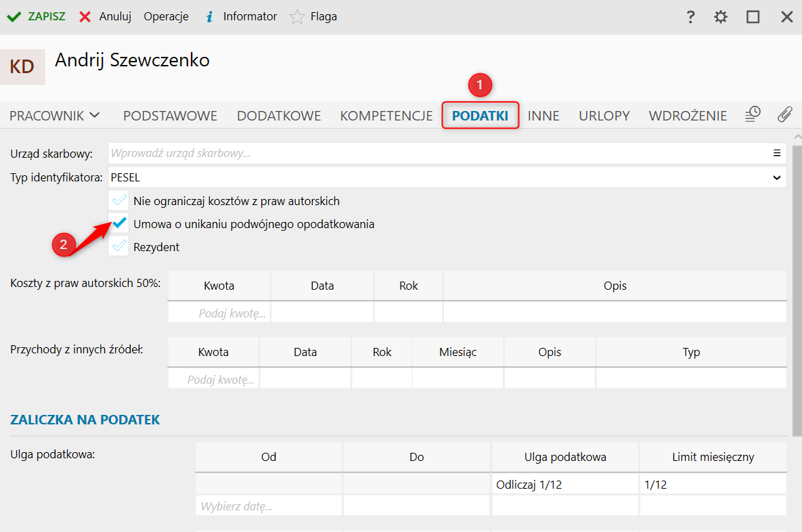Switch to the URLOPY tab
The width and height of the screenshot is (802, 532).
pyautogui.click(x=604, y=116)
